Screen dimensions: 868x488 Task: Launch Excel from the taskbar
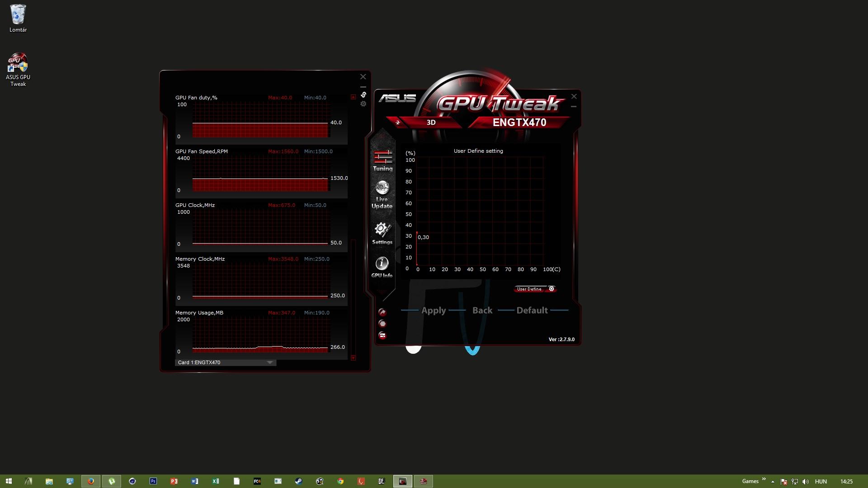216,481
